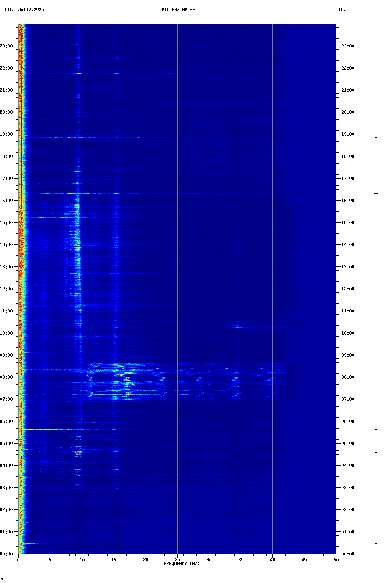The height and width of the screenshot is (583, 392).
Task: Click the Jul17,2025 date label
Action: pos(31,10)
